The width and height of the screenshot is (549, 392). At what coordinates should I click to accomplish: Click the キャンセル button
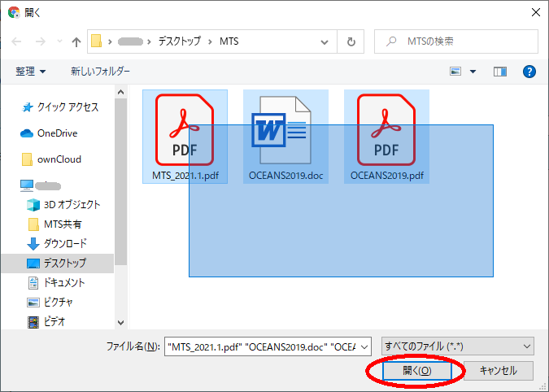click(498, 370)
